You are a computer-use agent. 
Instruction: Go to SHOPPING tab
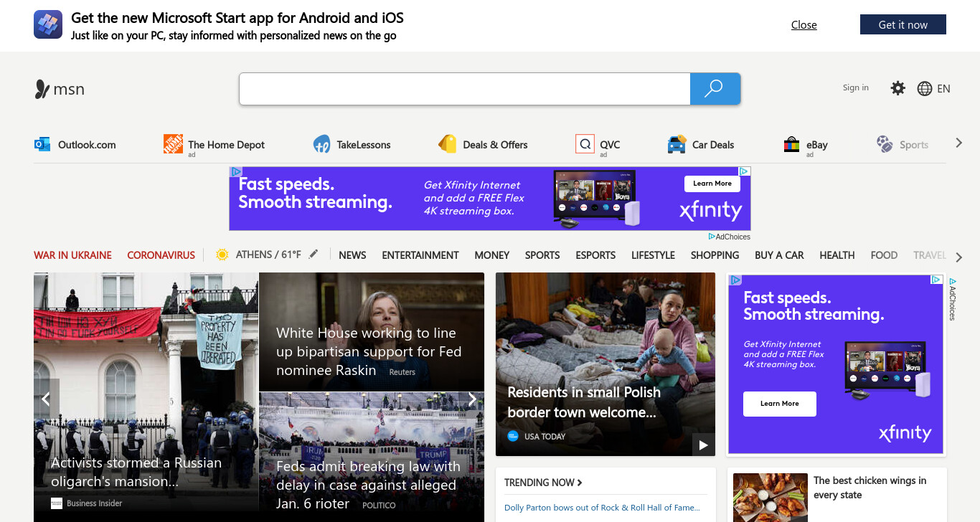tap(715, 255)
